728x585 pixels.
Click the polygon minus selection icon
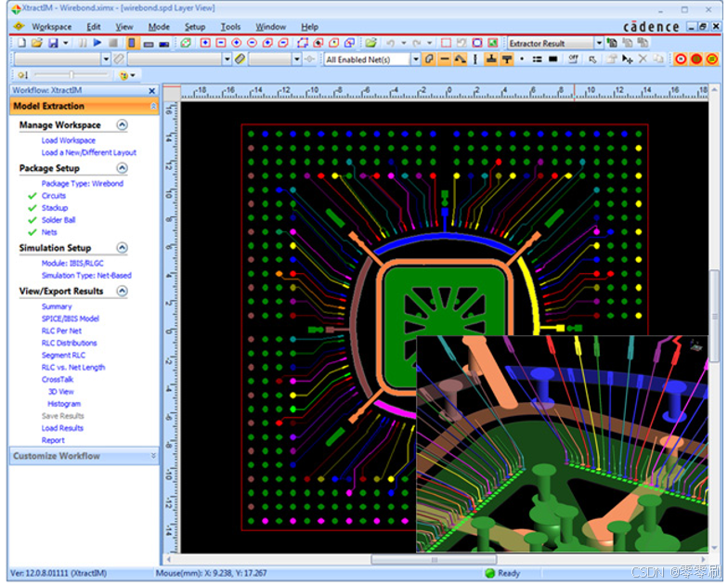coord(282,43)
